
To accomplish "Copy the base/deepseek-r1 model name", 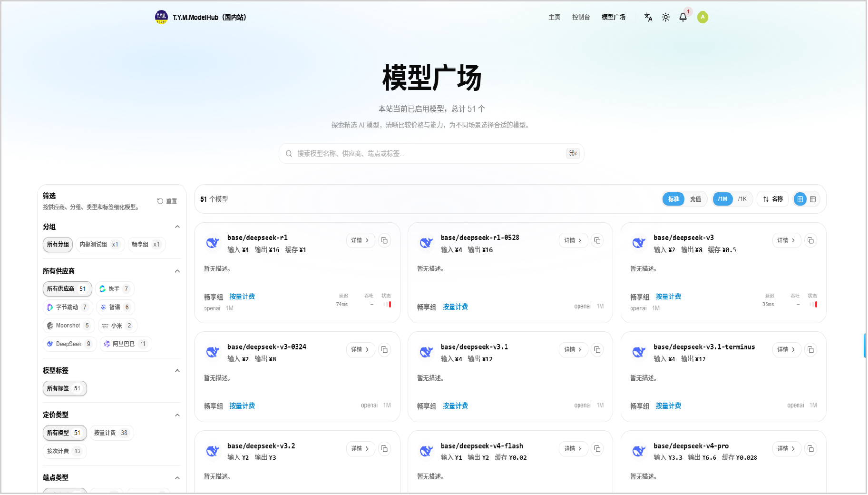I will pos(384,241).
